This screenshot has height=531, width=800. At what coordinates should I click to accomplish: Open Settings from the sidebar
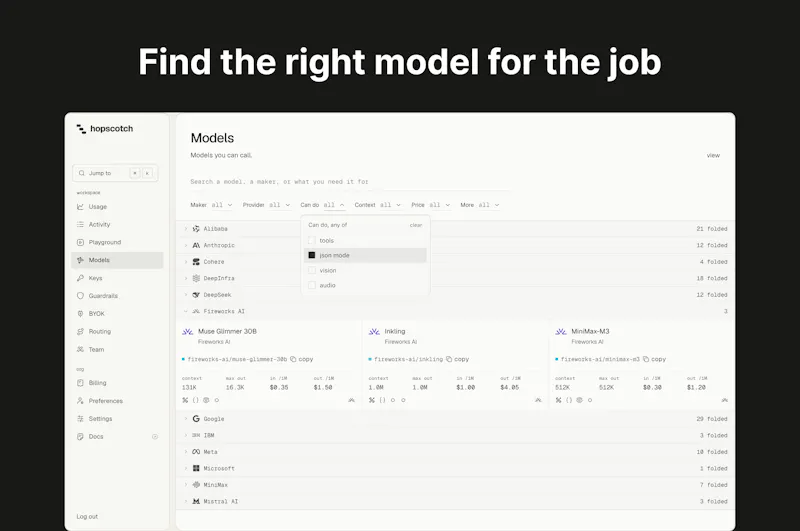point(101,419)
